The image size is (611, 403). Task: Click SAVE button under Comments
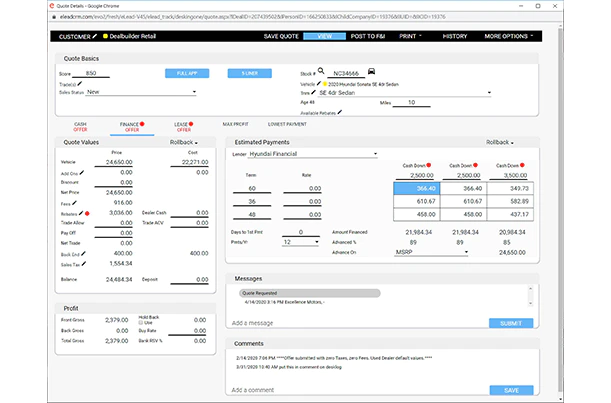pos(511,390)
